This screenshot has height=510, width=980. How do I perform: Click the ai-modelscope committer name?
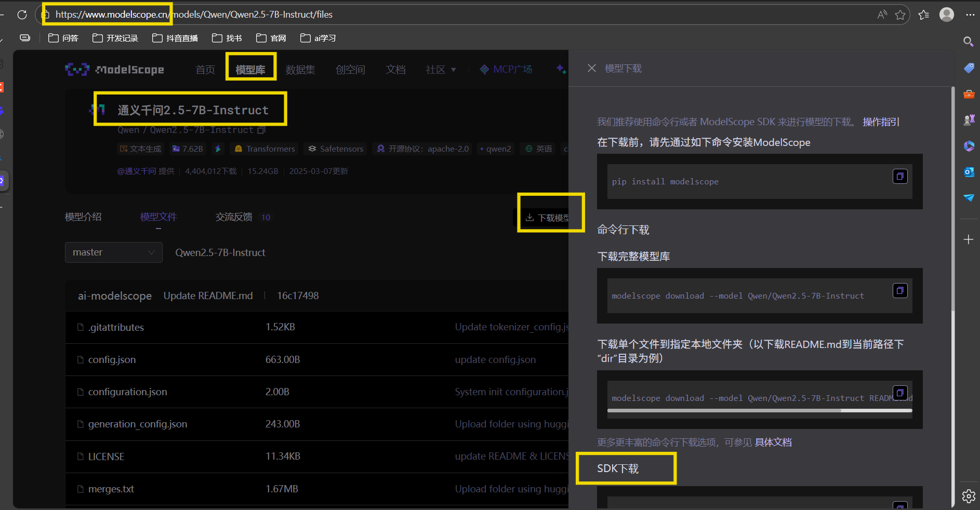point(115,296)
